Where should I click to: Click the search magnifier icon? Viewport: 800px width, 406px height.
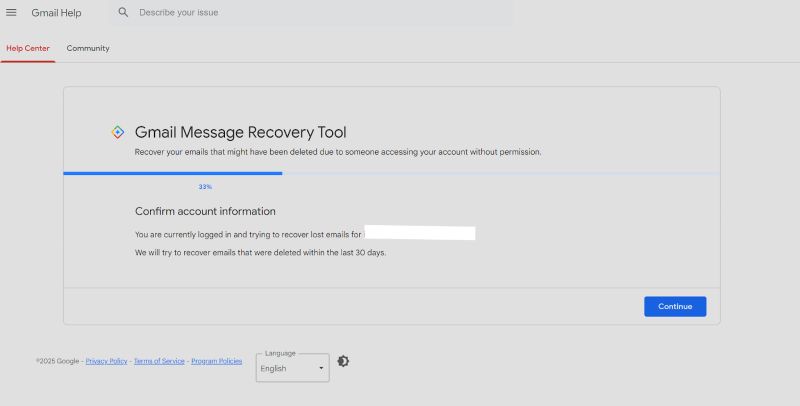tap(123, 12)
